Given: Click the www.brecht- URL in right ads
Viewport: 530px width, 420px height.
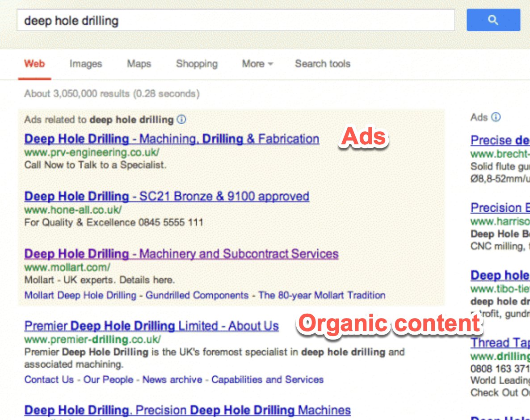Looking at the screenshot, I should click(x=500, y=154).
